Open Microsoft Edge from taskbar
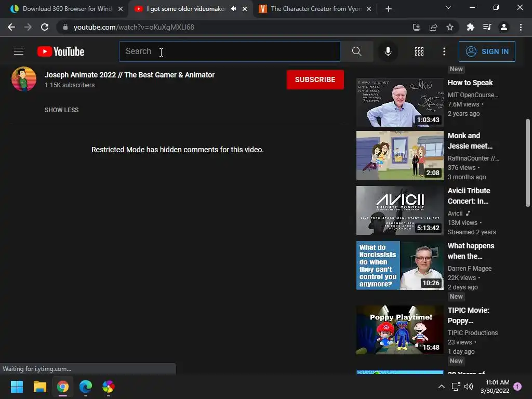532x399 pixels. pyautogui.click(x=86, y=387)
